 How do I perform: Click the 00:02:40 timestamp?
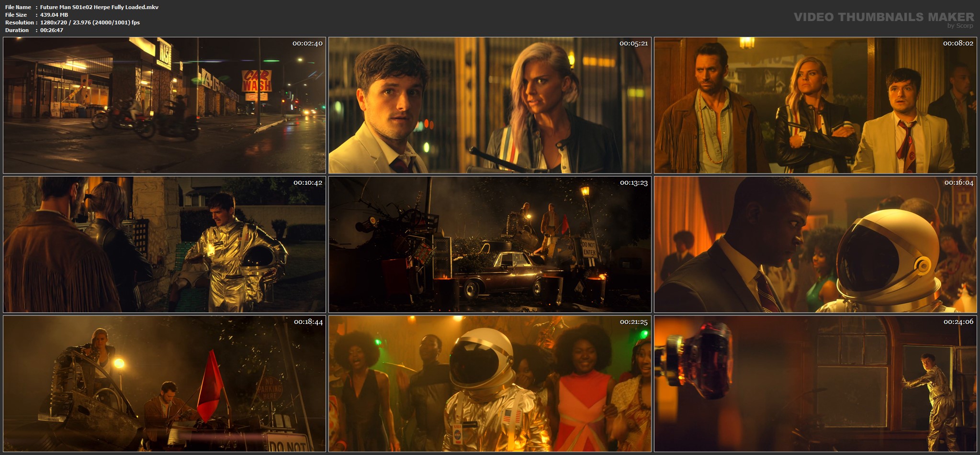307,44
